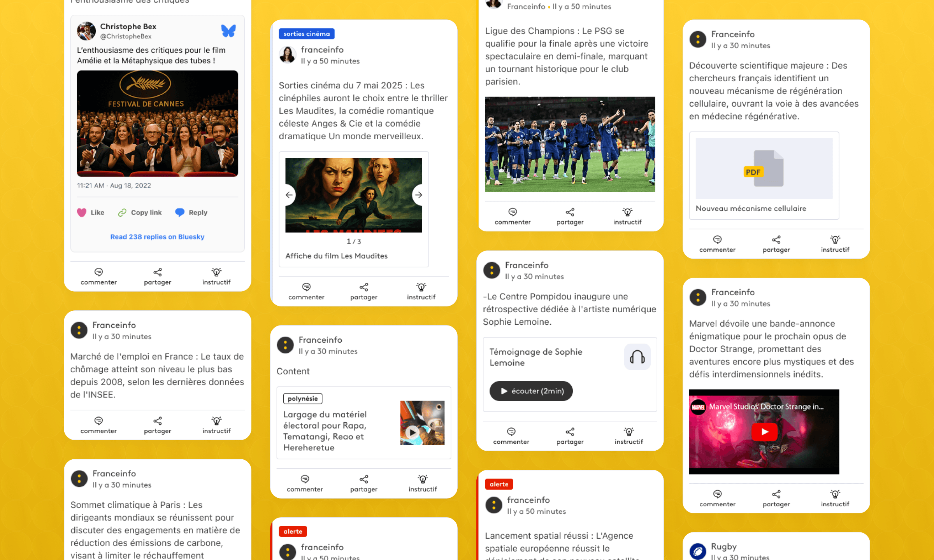Image resolution: width=934 pixels, height=560 pixels.
Task: Select the 'sorties cinéma' tag
Action: pos(307,34)
